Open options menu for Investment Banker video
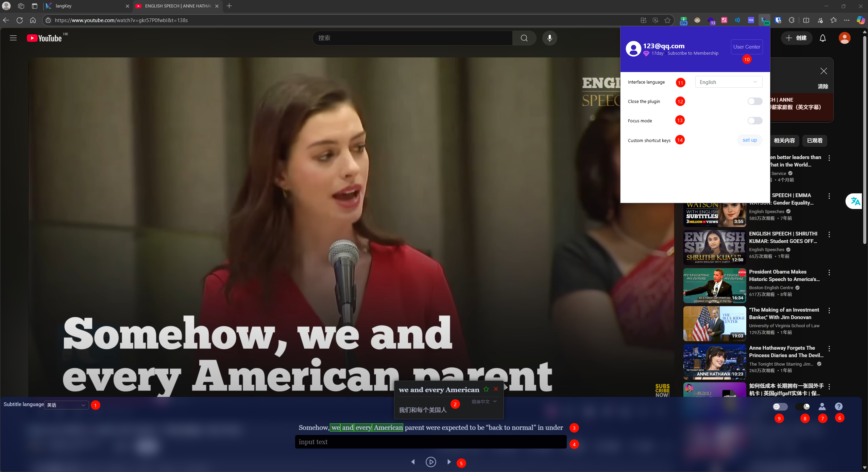Image resolution: width=868 pixels, height=472 pixels. coord(829,311)
